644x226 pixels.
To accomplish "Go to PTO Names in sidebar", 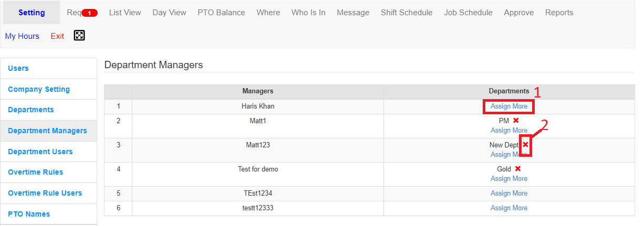I will point(29,214).
